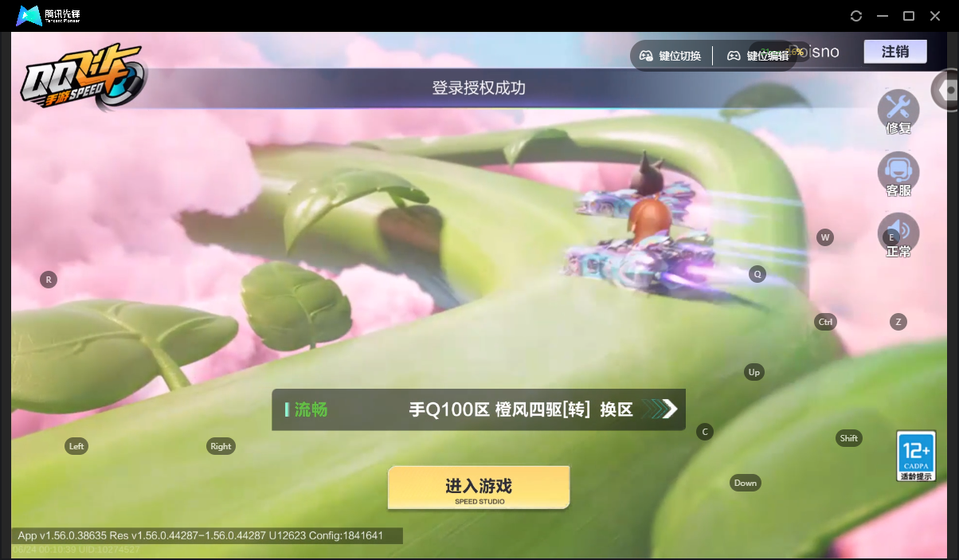Open the 客服 customer service icon
Screen dimensions: 959x560
[x=898, y=174]
